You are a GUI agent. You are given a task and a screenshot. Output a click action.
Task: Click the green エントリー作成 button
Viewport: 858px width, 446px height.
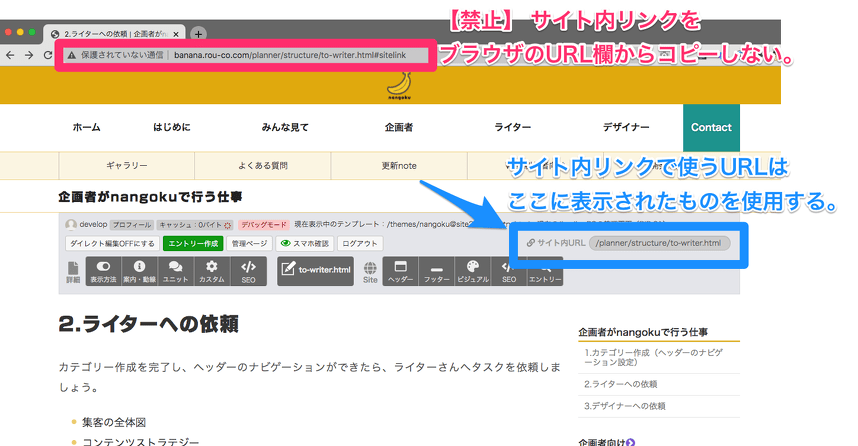pos(193,243)
